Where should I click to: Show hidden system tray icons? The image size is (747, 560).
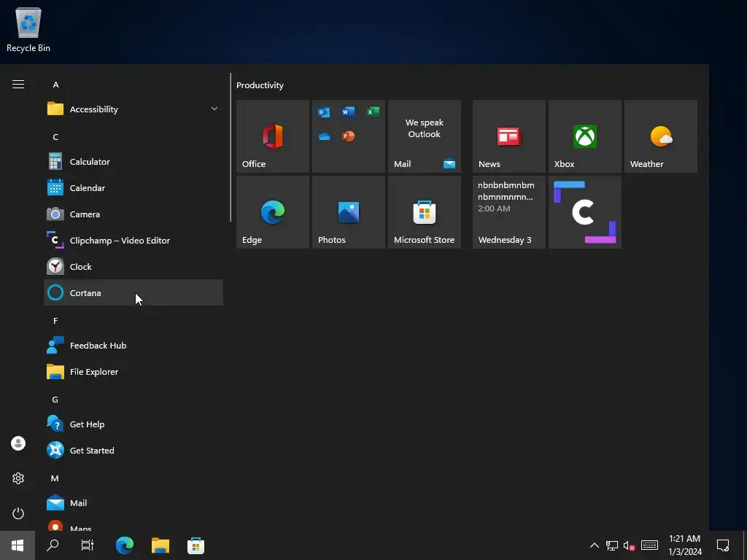click(594, 545)
